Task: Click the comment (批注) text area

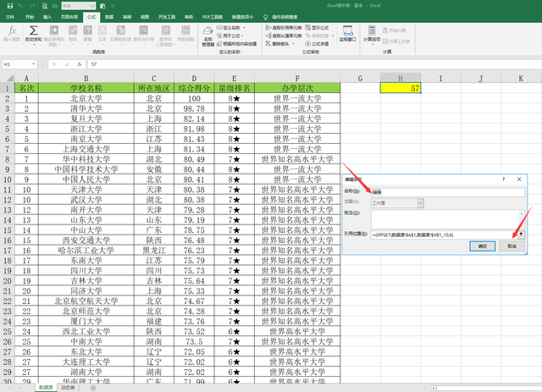Action: click(445, 218)
